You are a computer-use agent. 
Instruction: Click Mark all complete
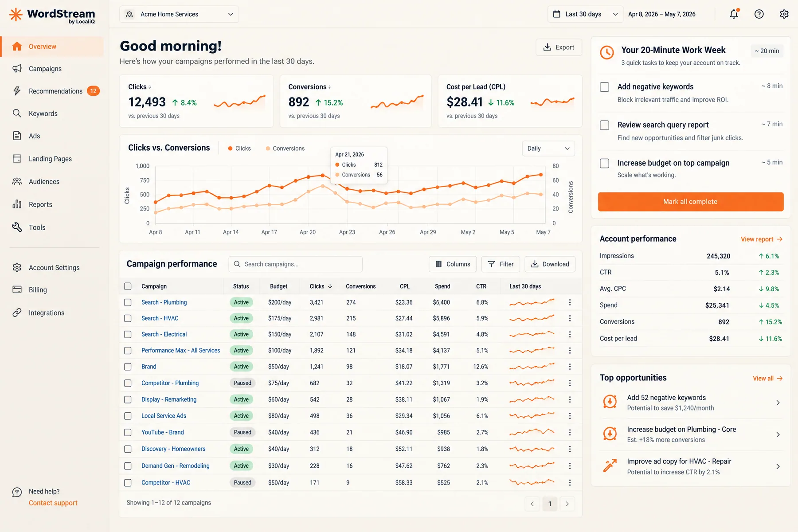click(x=690, y=202)
